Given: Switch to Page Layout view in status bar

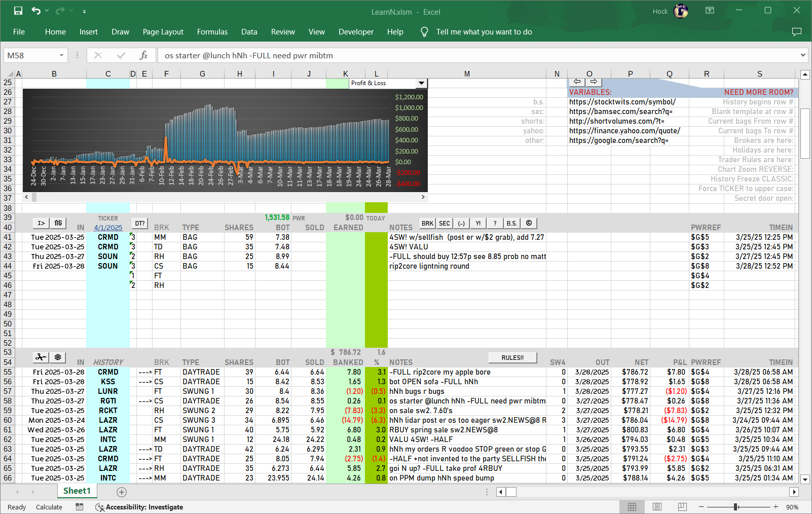Looking at the screenshot, I should tap(657, 507).
